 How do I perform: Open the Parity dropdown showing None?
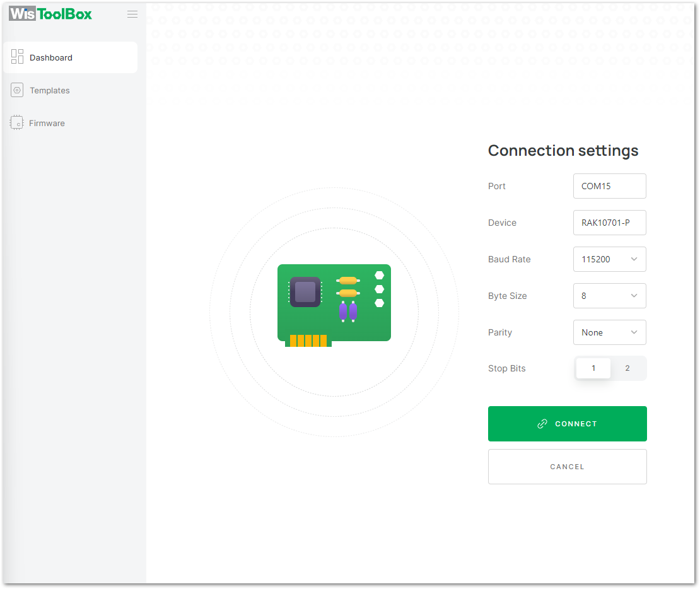click(x=609, y=332)
